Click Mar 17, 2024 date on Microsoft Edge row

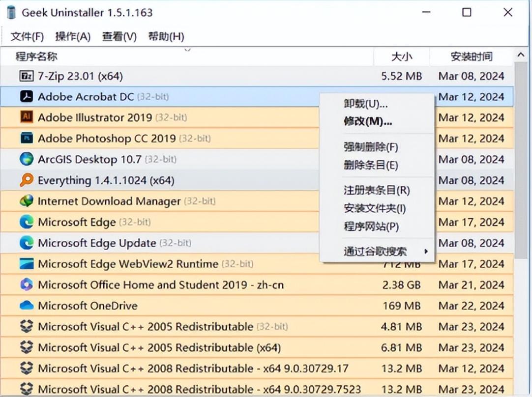(x=471, y=222)
